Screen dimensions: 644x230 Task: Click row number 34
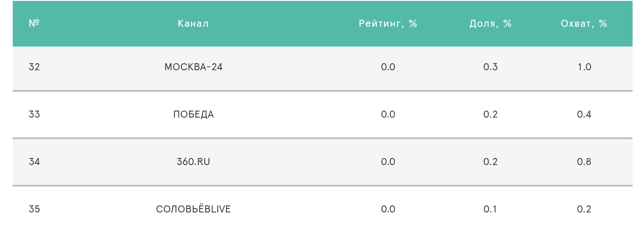pyautogui.click(x=34, y=162)
